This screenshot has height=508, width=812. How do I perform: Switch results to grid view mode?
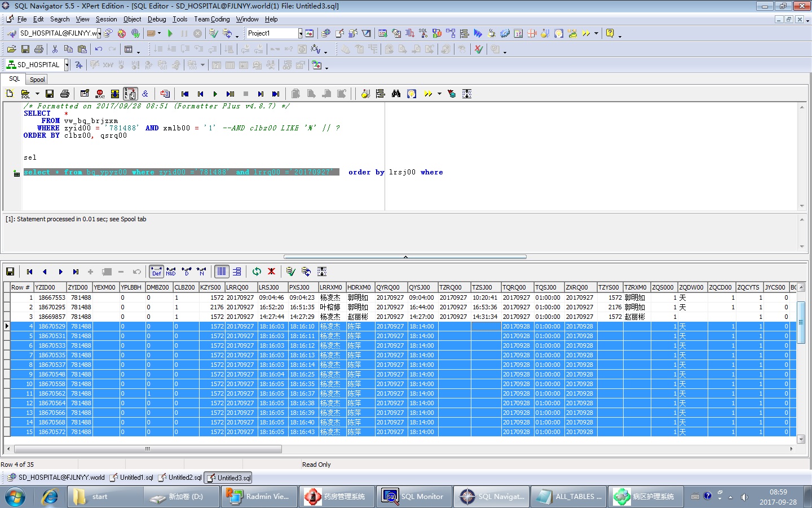(222, 271)
